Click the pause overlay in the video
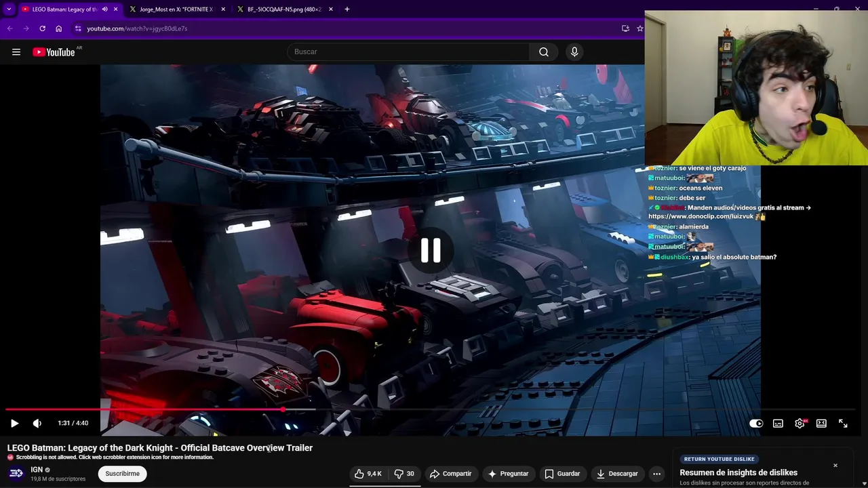 point(431,250)
